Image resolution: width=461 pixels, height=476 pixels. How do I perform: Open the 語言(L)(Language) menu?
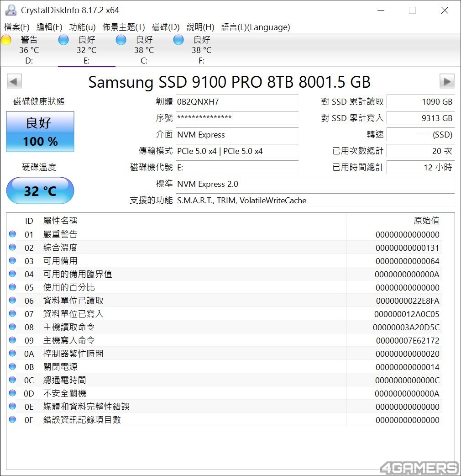pyautogui.click(x=256, y=27)
